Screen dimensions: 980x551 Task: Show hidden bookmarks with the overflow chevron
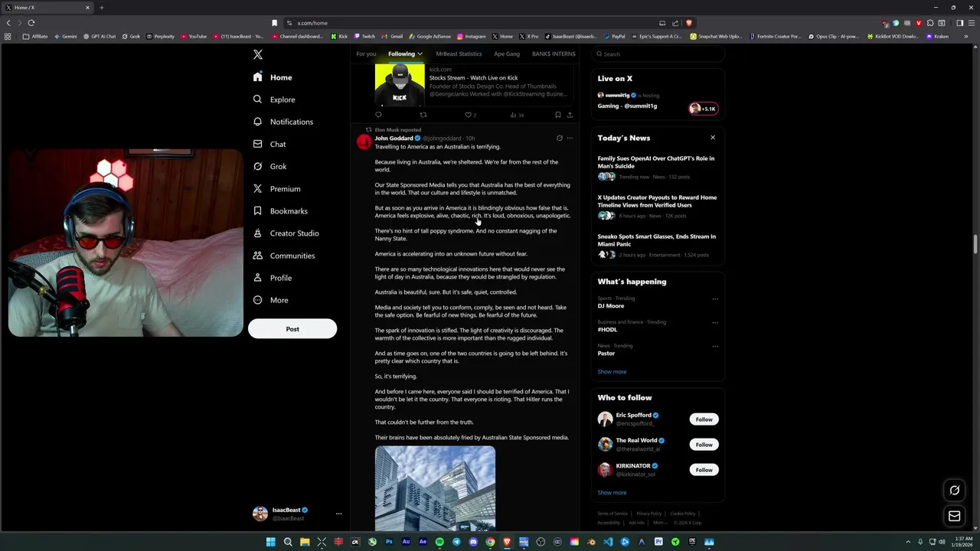pyautogui.click(x=965, y=36)
